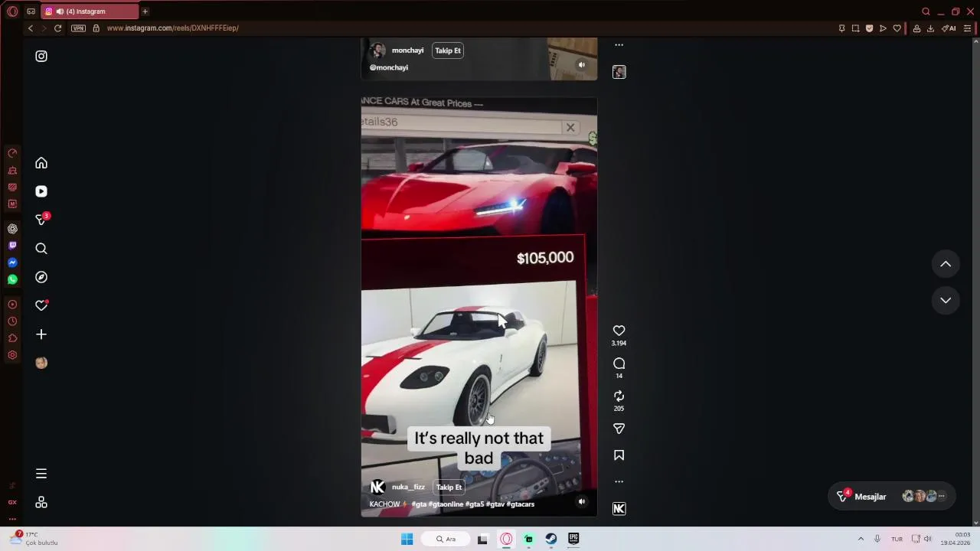Toggle sound on the monchayi reel
The width and height of the screenshot is (980, 551).
[x=581, y=65]
